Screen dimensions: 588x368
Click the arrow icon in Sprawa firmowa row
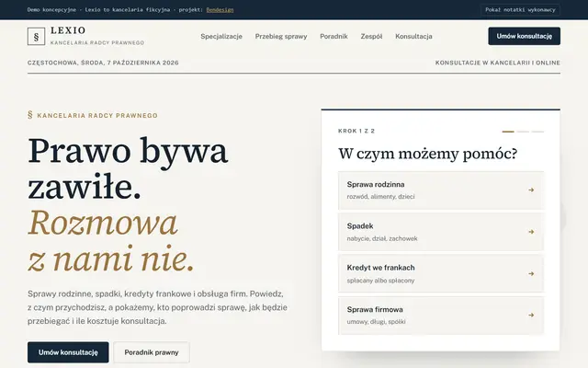pos(531,315)
